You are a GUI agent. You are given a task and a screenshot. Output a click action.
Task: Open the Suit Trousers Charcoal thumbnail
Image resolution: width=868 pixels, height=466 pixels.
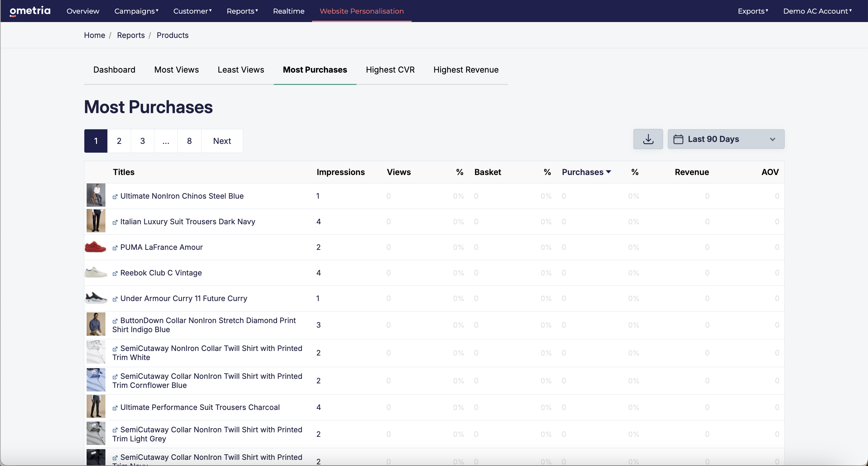96,407
